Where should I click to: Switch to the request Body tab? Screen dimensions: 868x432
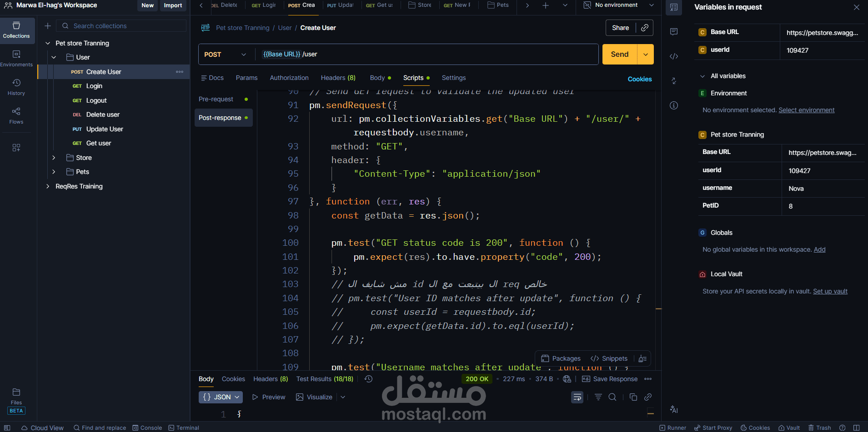[x=380, y=78]
